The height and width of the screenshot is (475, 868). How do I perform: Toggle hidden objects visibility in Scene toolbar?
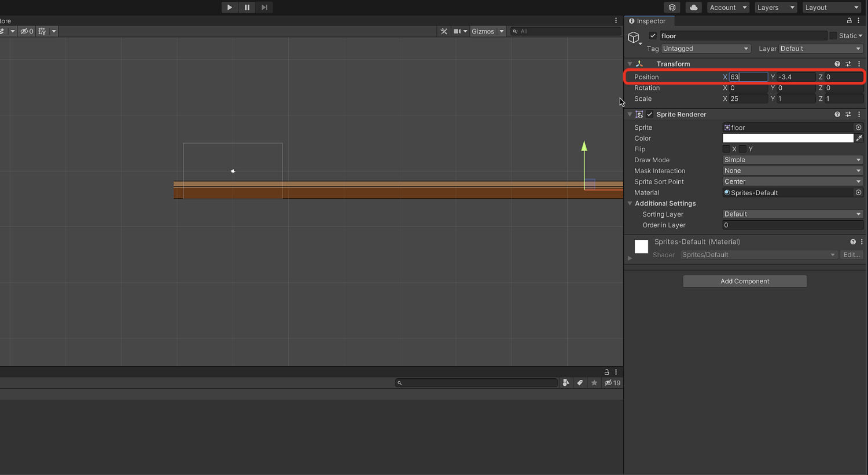27,31
